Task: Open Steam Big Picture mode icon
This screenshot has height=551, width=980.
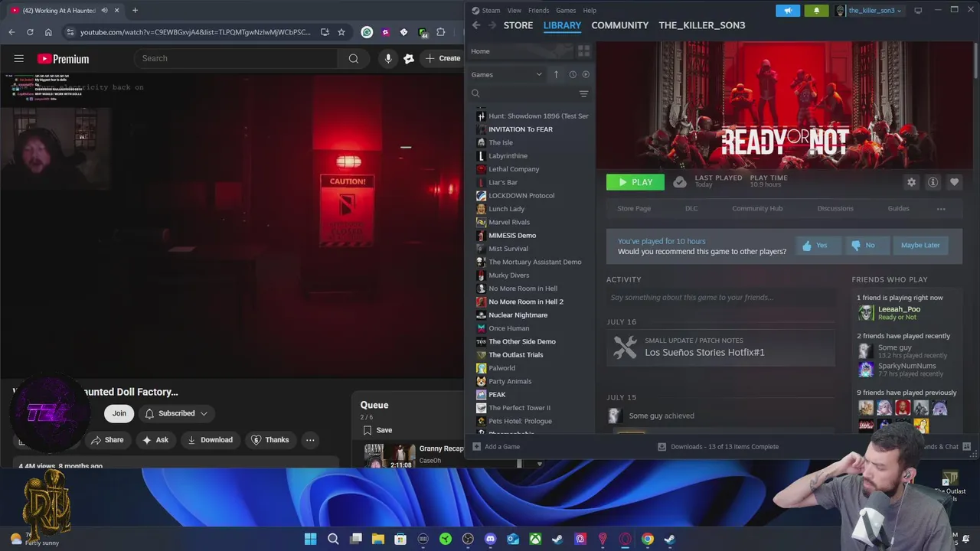Action: pyautogui.click(x=918, y=11)
